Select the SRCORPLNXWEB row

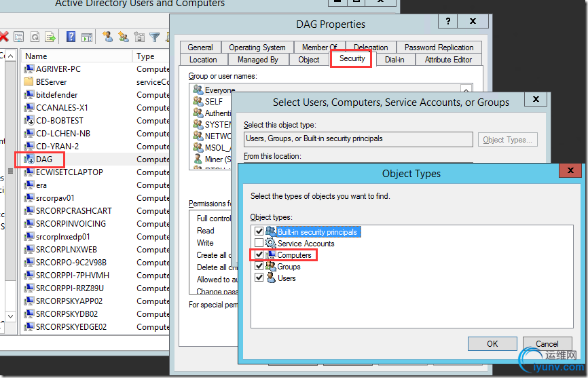click(x=96, y=250)
